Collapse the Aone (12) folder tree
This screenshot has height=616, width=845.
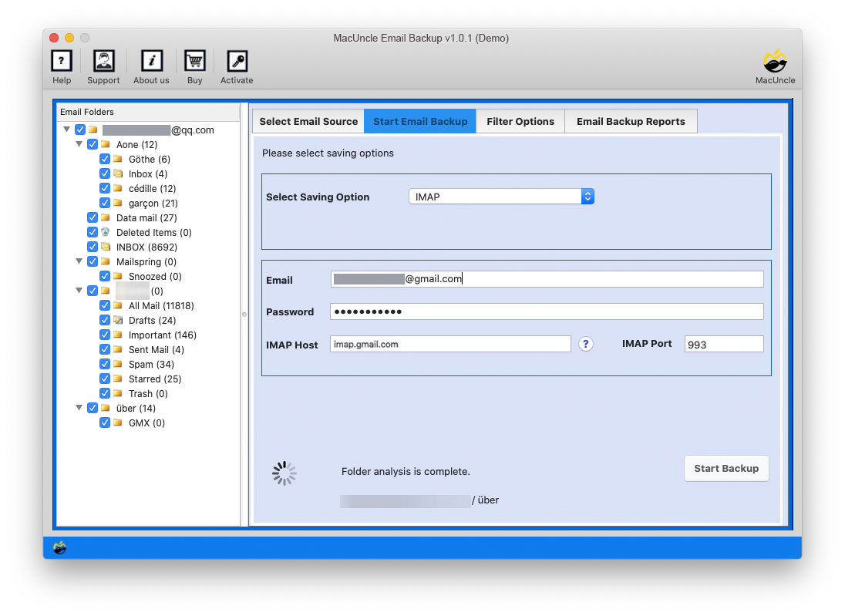click(79, 144)
